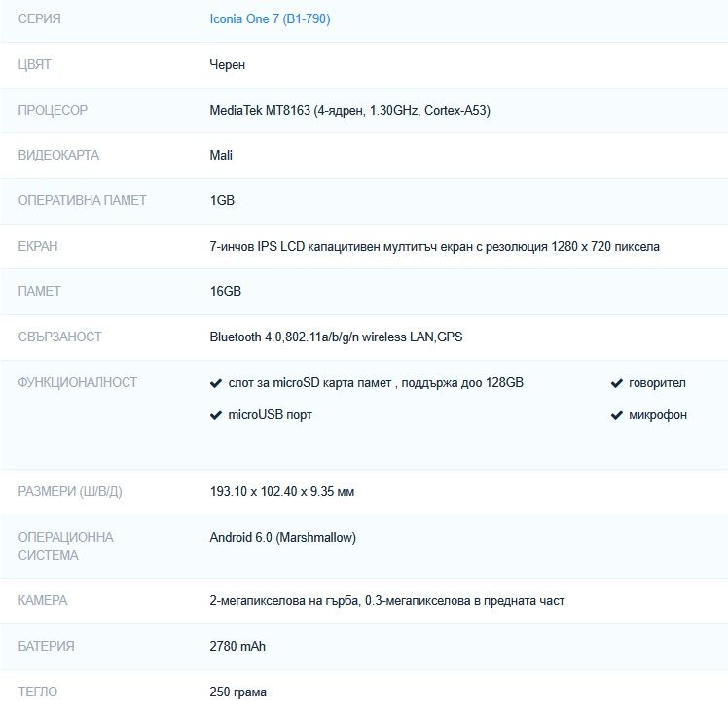Select the СВЪРЗАНОСТ row label
The width and height of the screenshot is (728, 710).
point(59,337)
